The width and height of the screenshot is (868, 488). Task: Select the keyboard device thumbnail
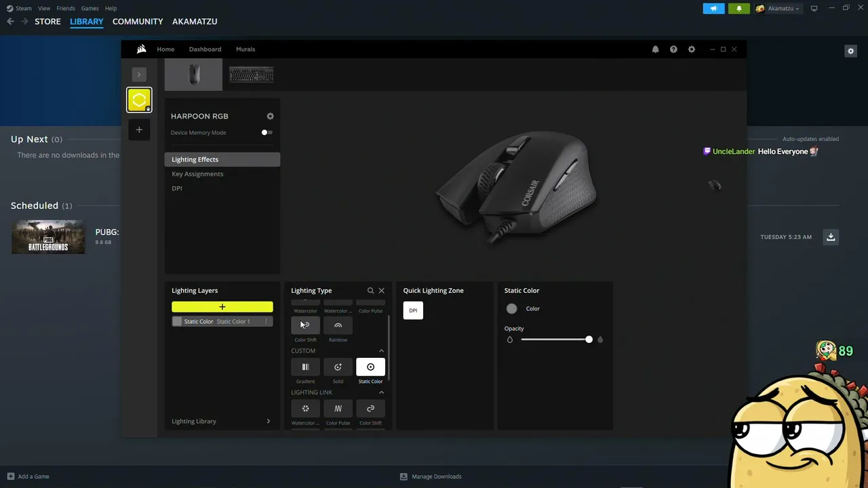251,75
